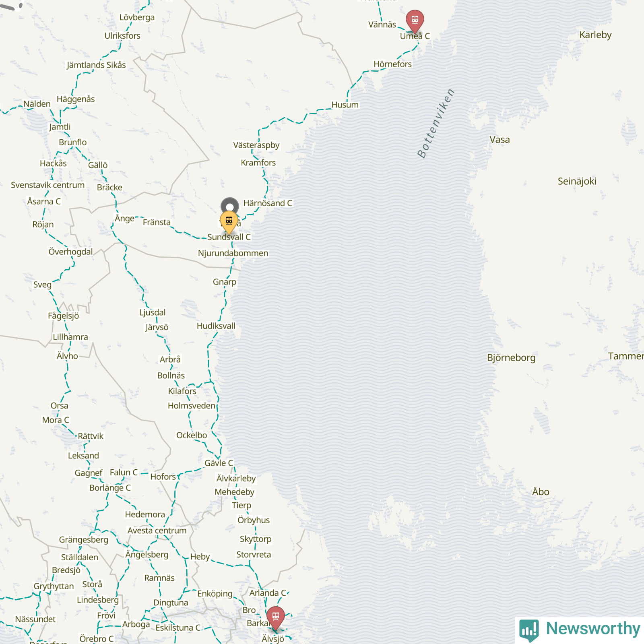Click the Bottenviken sea label

point(436,123)
